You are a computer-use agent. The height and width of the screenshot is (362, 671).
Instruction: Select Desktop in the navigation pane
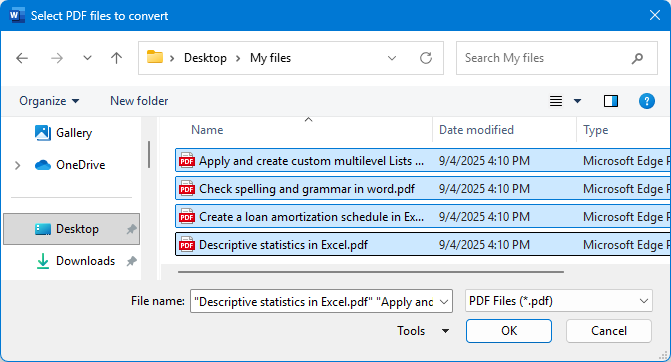[x=71, y=229]
